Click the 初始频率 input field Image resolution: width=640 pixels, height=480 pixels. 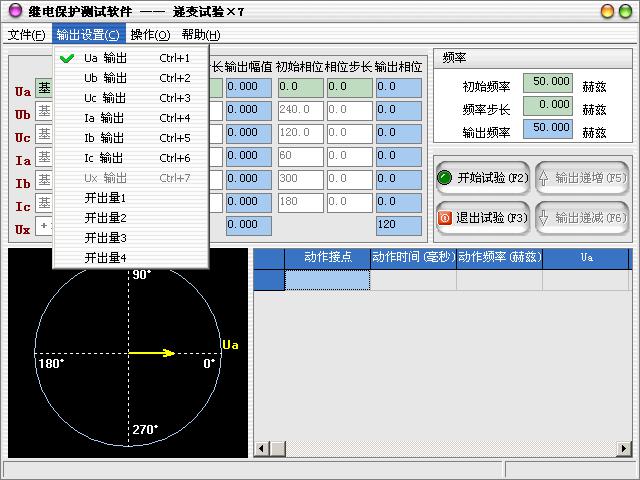pyautogui.click(x=548, y=83)
